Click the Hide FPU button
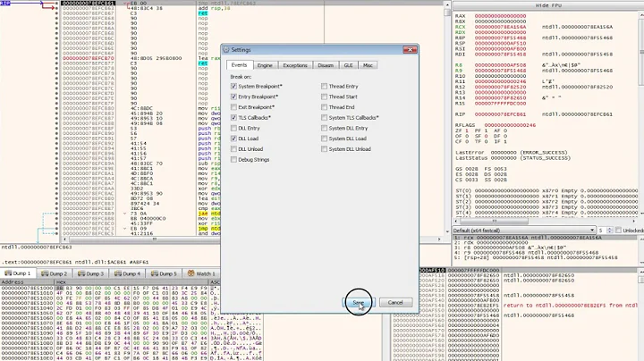 click(x=548, y=5)
